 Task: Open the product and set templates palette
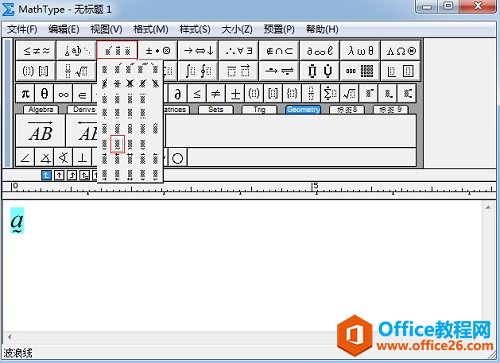coord(320,71)
